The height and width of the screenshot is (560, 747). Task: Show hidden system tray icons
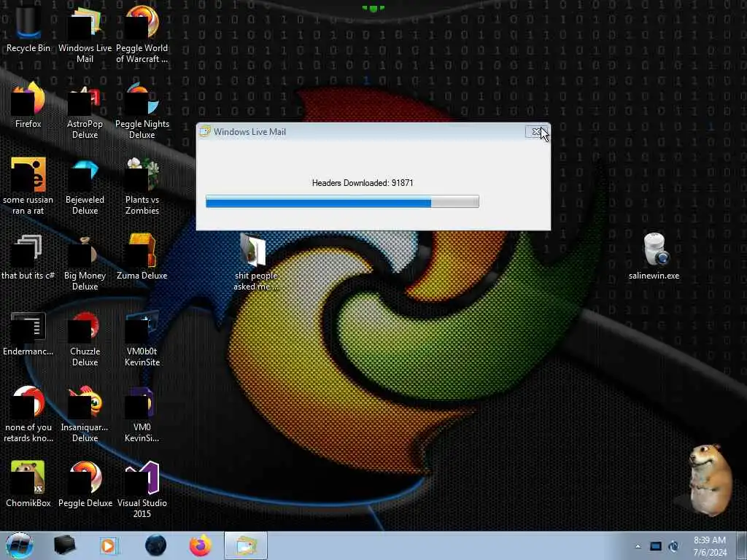pos(638,546)
